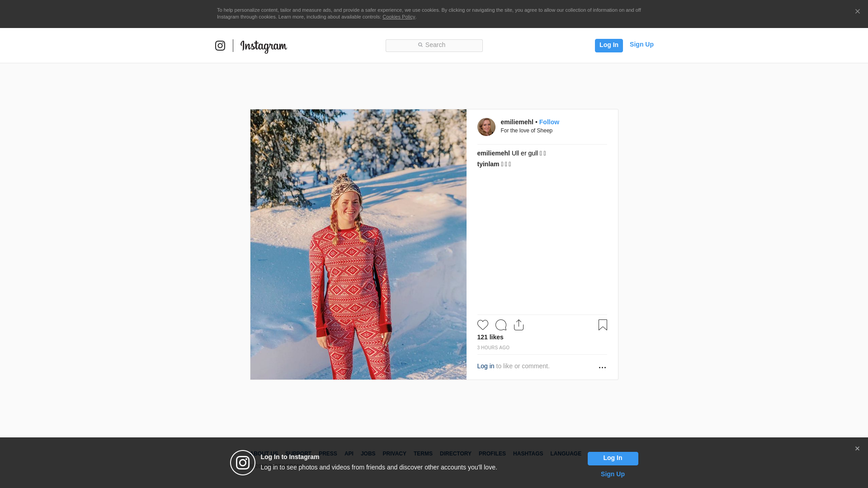The image size is (868, 488).
Task: Close the bottom login banner
Action: 857,449
